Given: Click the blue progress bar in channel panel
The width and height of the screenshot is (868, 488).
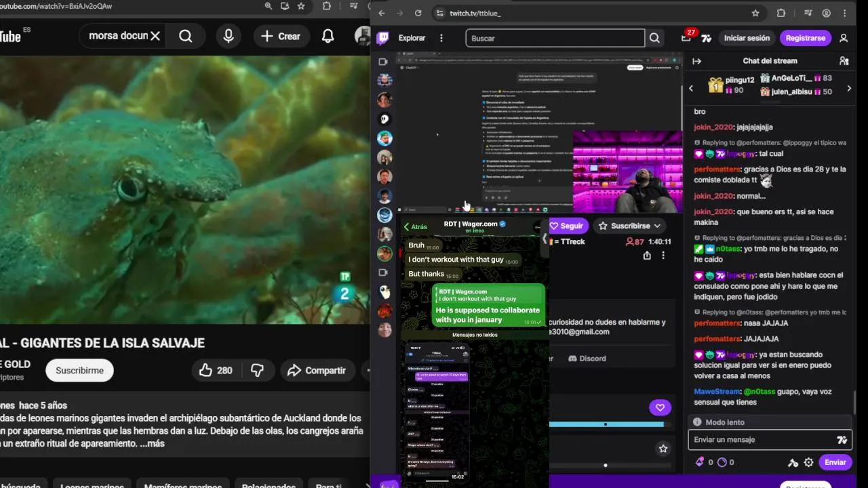Looking at the screenshot, I should tap(606, 424).
